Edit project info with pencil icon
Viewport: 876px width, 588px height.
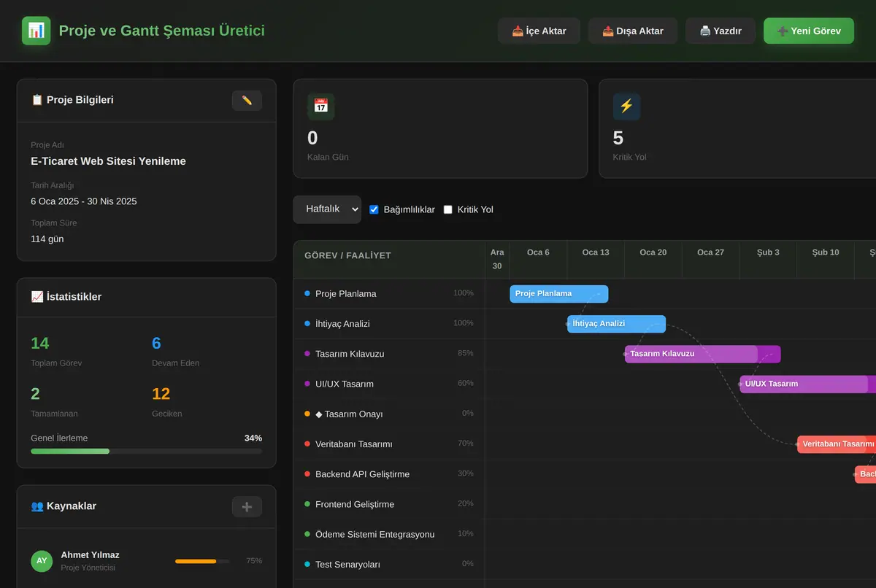(247, 101)
